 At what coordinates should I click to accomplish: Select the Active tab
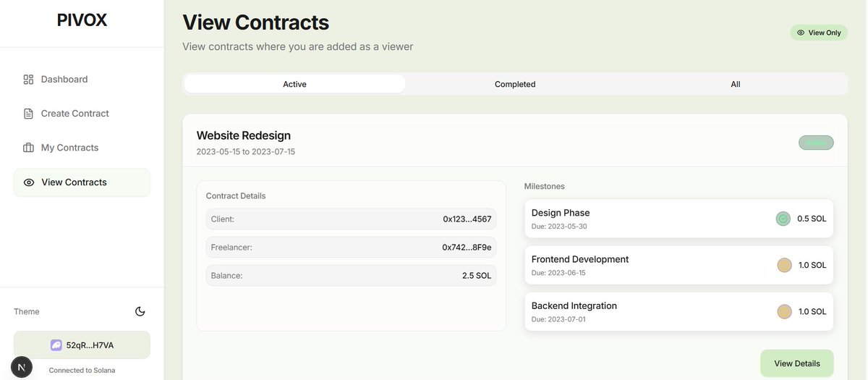294,84
